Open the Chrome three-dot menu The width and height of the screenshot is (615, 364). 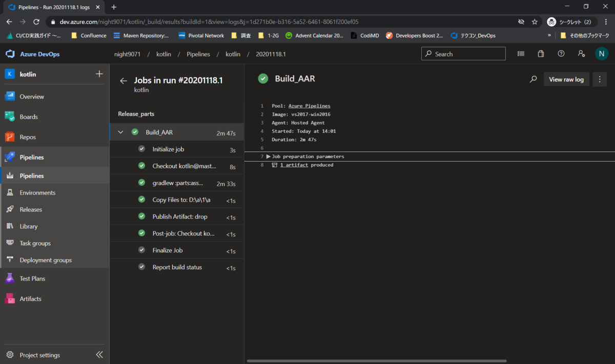(605, 22)
